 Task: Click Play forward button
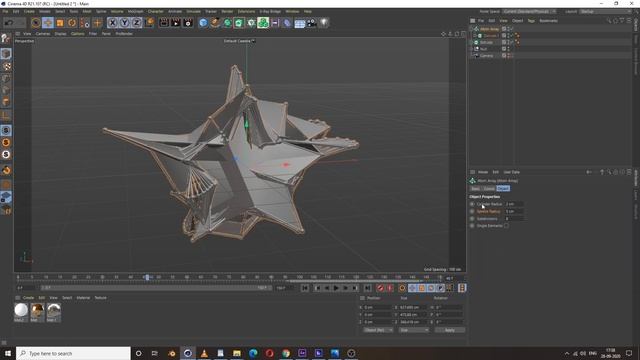tap(336, 288)
